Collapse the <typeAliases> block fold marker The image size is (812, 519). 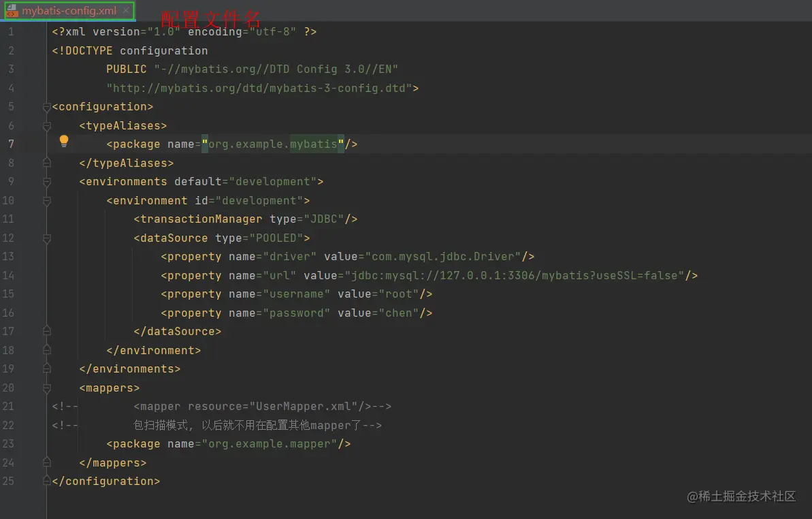click(46, 126)
